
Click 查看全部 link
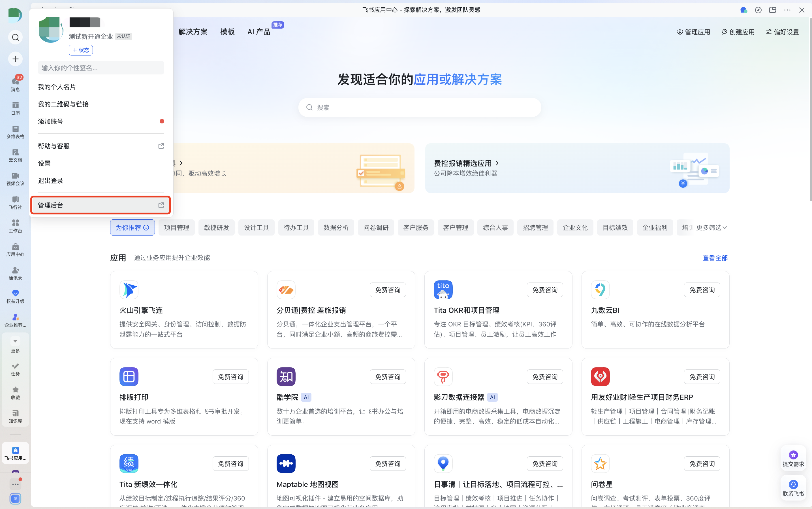pos(715,258)
